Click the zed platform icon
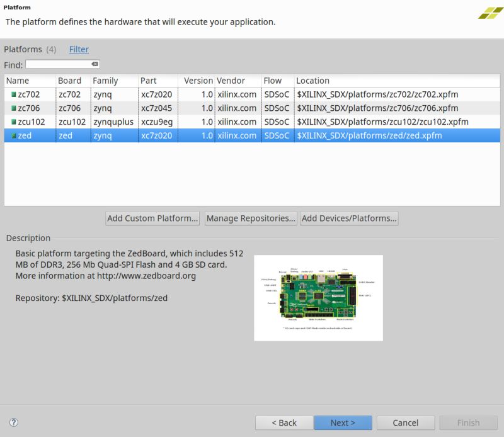Screen dimensions: 504x437 click(13, 136)
